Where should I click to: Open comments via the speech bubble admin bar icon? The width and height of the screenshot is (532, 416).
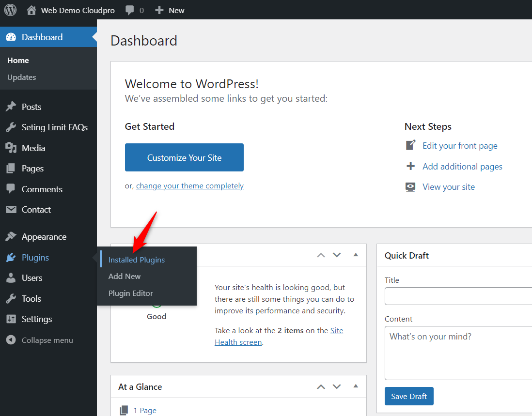[x=129, y=10]
